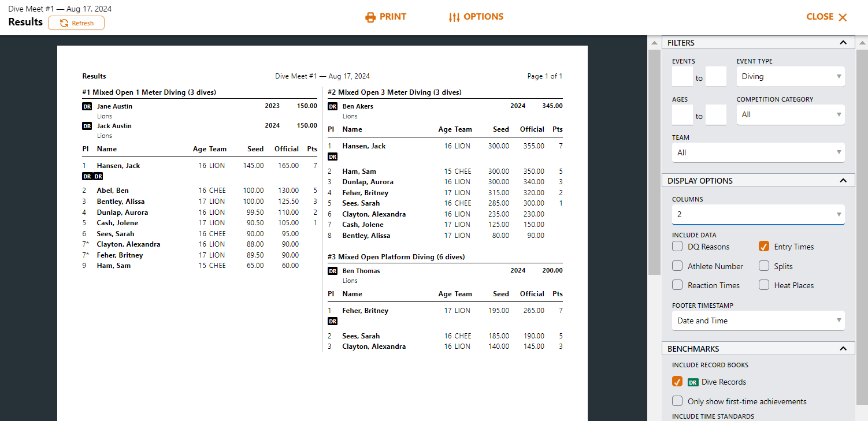Image resolution: width=868 pixels, height=421 pixels.
Task: Click the Refresh button
Action: click(76, 23)
